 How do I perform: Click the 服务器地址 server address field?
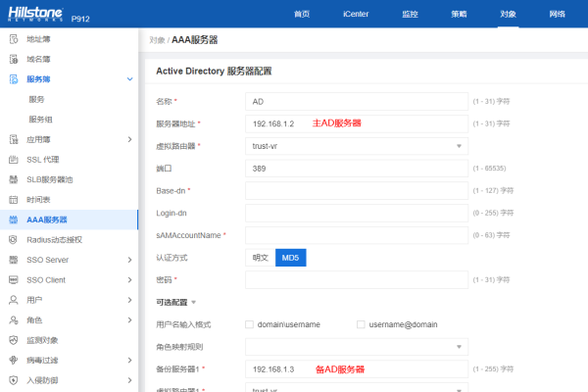[x=357, y=123]
